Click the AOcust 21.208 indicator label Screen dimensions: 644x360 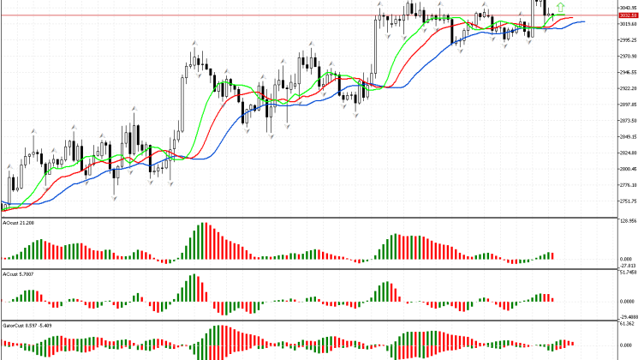[19, 222]
